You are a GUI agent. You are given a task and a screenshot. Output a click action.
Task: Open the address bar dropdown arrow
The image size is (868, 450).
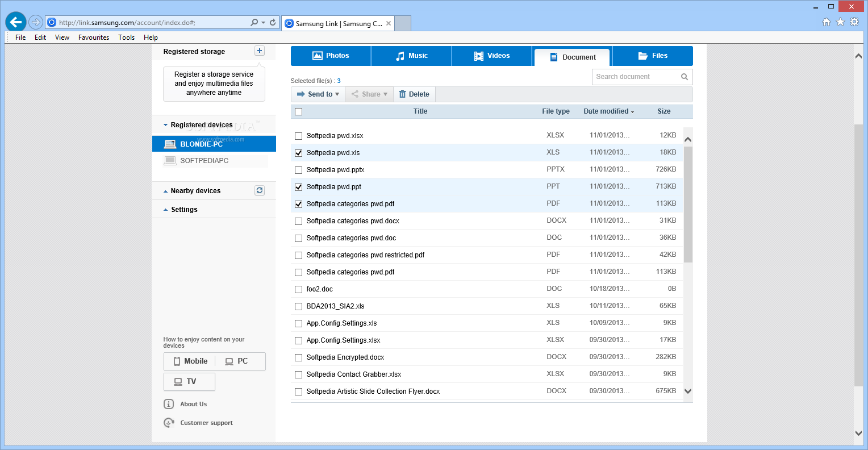pos(264,23)
